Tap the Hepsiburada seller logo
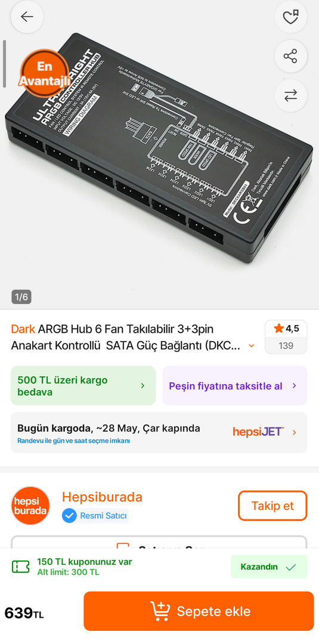 30,506
